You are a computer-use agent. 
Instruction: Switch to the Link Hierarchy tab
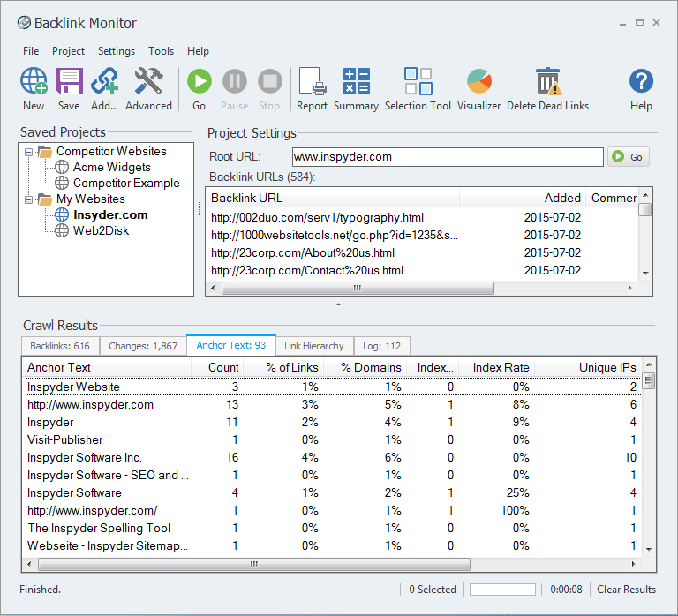314,346
